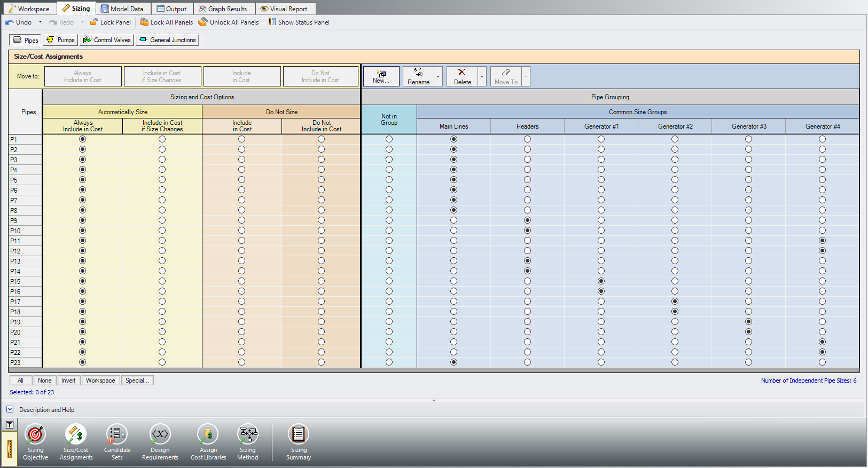Viewport: 868px width, 468px height.
Task: Click the splitter handle above Description and Help
Action: point(434,400)
